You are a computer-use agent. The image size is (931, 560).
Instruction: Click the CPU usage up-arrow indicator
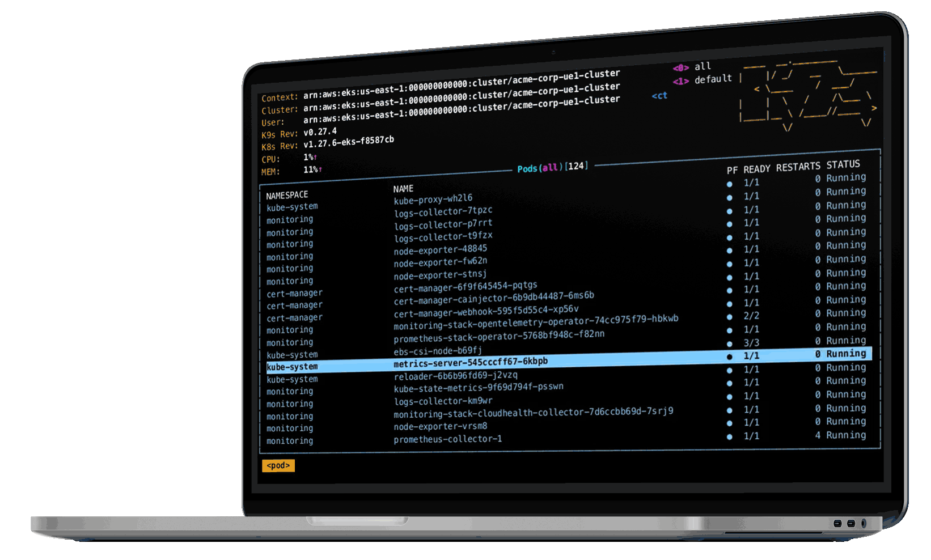pos(315,157)
